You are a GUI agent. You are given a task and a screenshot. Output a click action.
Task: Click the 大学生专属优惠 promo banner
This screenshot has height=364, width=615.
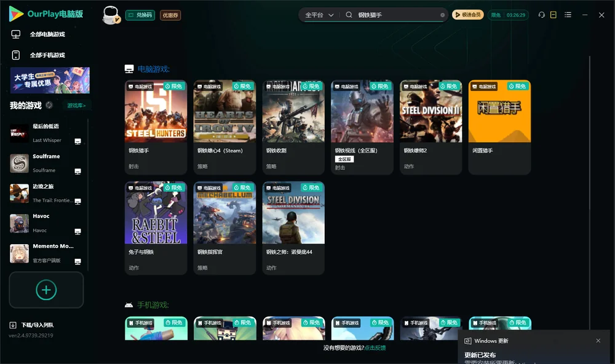50,81
